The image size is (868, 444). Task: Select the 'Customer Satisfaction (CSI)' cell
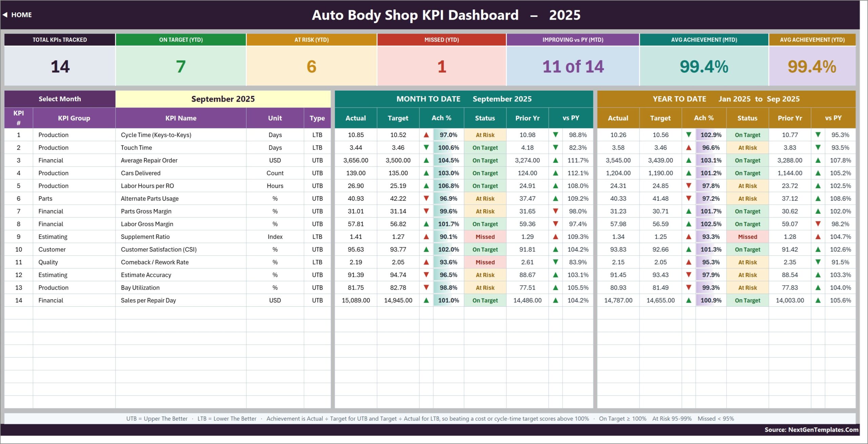181,249
